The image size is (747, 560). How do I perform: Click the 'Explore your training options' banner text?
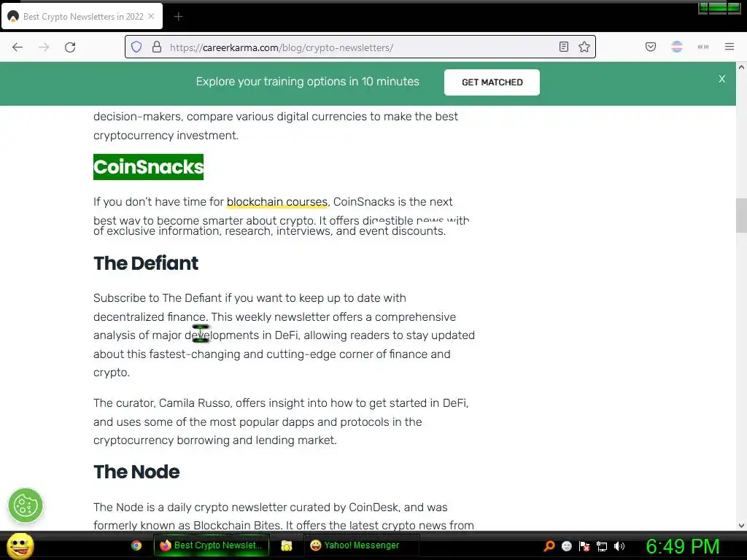307,82
